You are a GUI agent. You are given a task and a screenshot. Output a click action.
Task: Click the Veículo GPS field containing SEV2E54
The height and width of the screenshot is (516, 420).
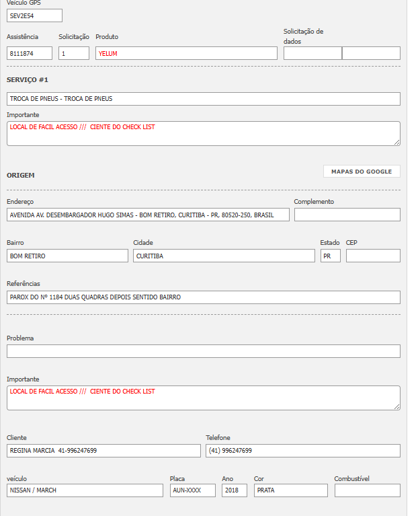34,15
